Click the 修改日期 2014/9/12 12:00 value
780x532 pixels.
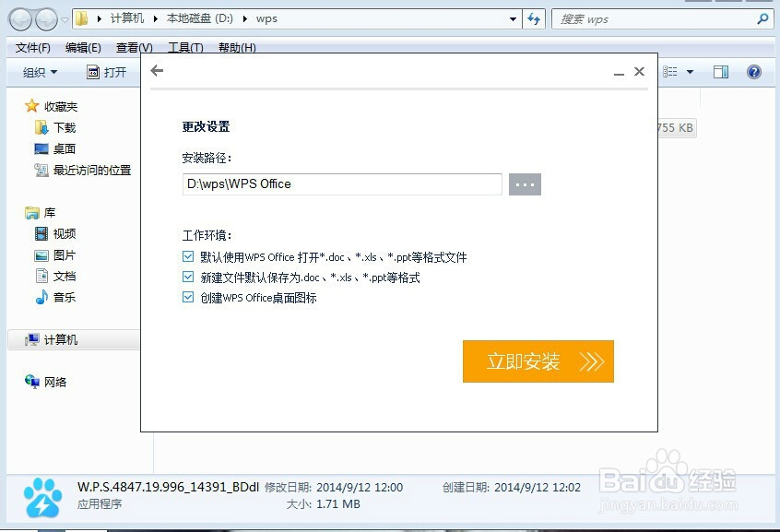360,487
